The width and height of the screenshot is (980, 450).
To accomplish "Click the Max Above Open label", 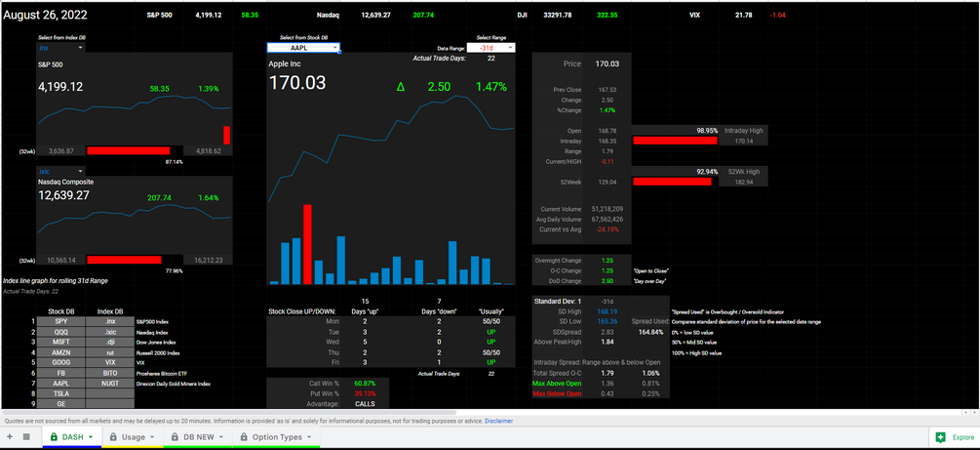I will (x=557, y=383).
